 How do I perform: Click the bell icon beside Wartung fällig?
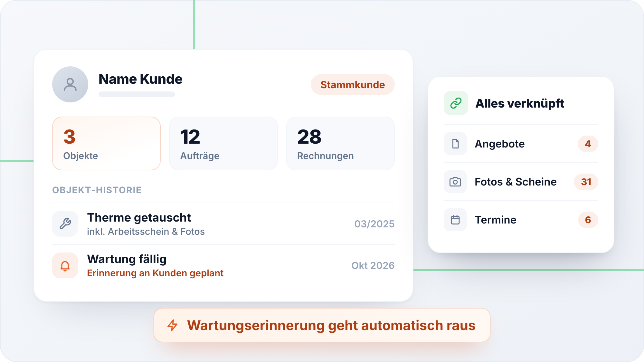(x=65, y=265)
